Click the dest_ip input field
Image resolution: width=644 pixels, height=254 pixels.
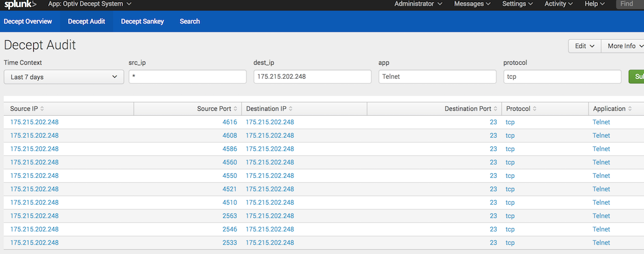click(x=312, y=77)
